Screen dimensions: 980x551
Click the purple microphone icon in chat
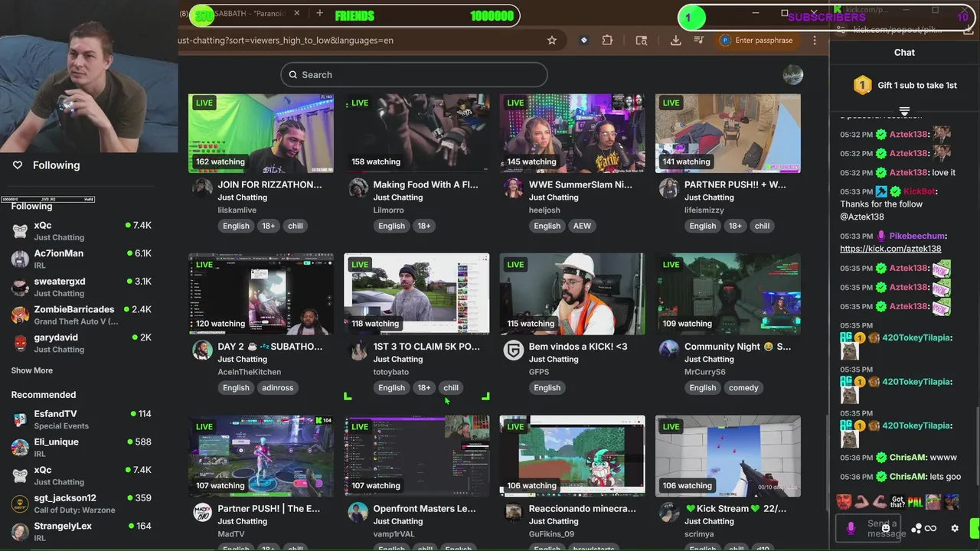851,528
